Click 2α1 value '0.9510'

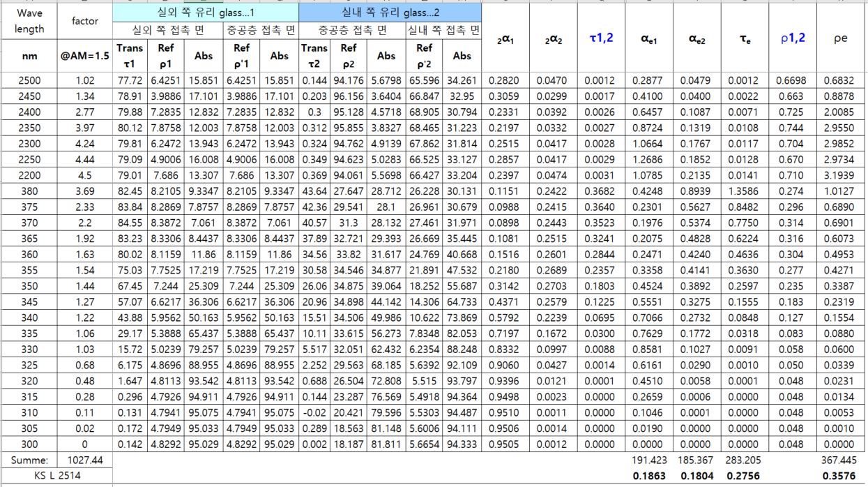click(x=505, y=412)
